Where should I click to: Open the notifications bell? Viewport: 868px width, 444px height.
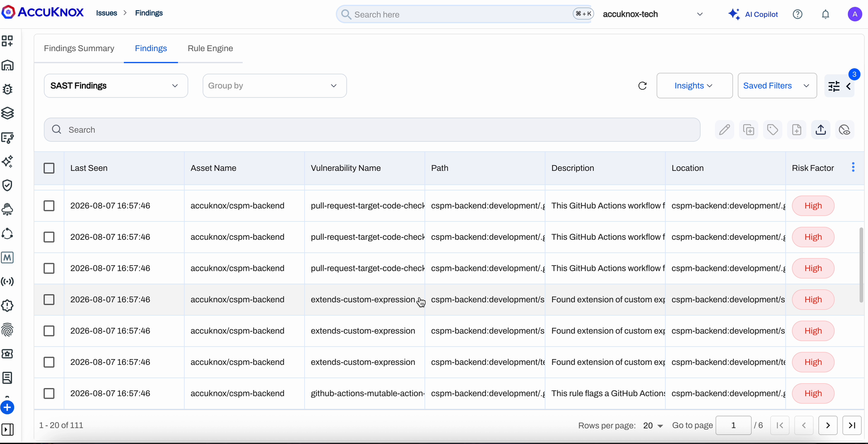click(826, 14)
